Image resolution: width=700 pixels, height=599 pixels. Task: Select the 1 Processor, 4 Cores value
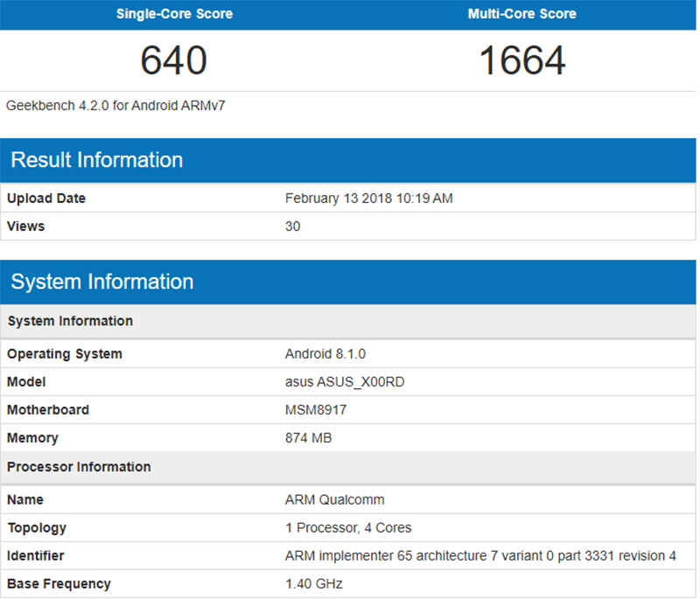click(348, 527)
